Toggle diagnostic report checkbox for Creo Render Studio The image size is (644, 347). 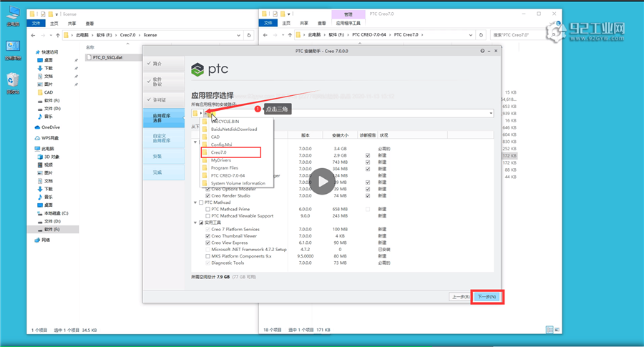368,196
